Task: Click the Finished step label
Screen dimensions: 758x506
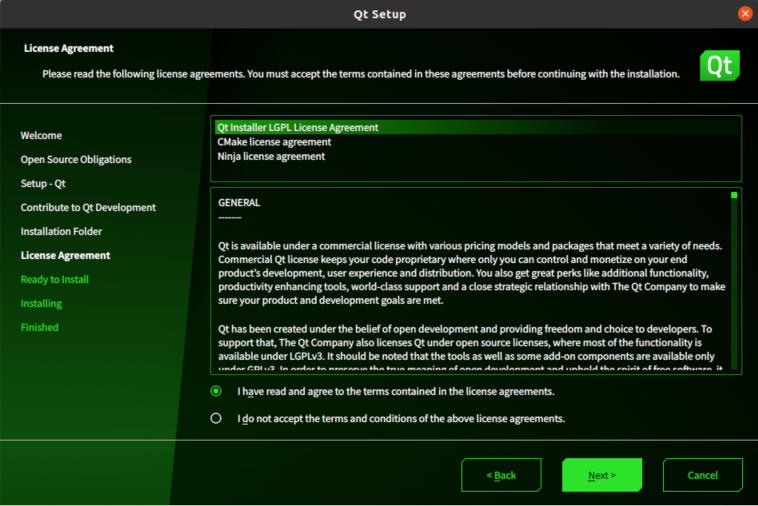Action: click(x=40, y=327)
